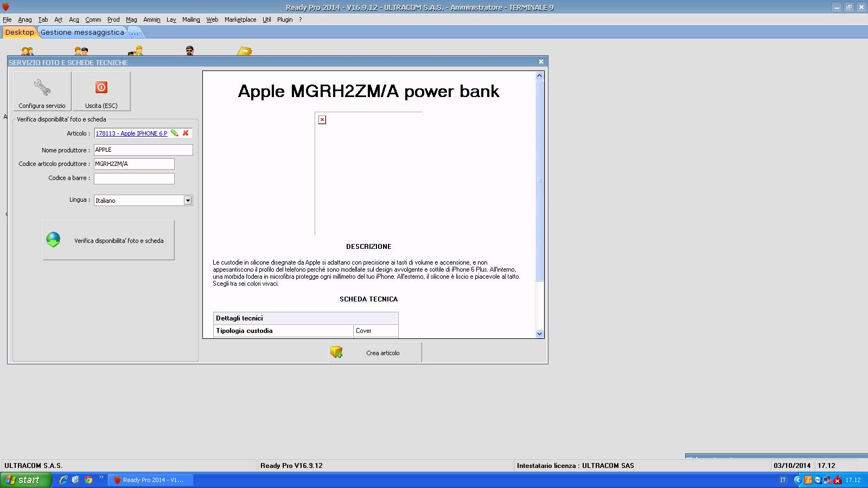
Task: Click the man with sunglasses desktop icon
Action: (189, 51)
